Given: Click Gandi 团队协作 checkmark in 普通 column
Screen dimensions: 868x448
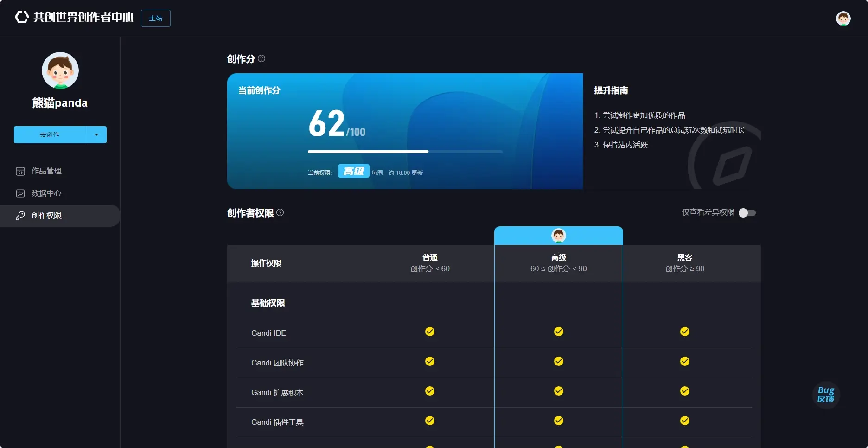Looking at the screenshot, I should click(x=430, y=361).
